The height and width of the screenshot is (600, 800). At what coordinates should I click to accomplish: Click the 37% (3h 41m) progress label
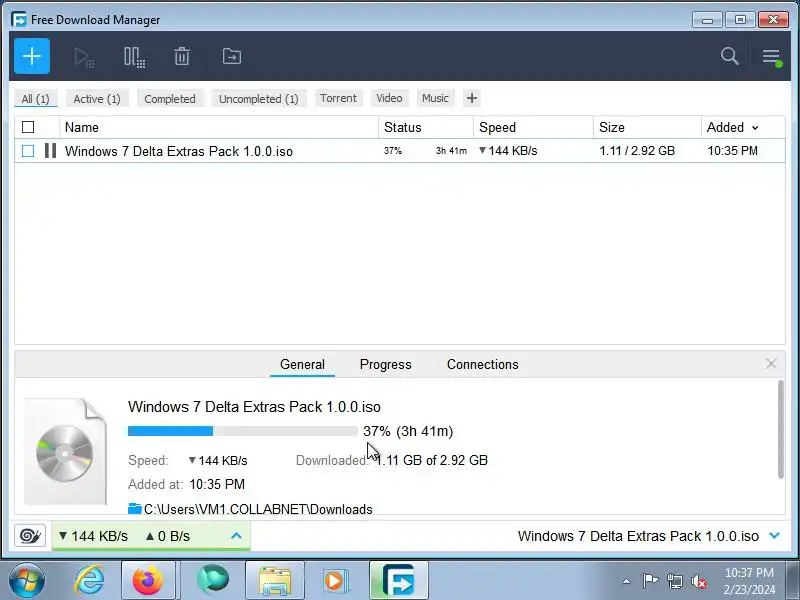(408, 431)
